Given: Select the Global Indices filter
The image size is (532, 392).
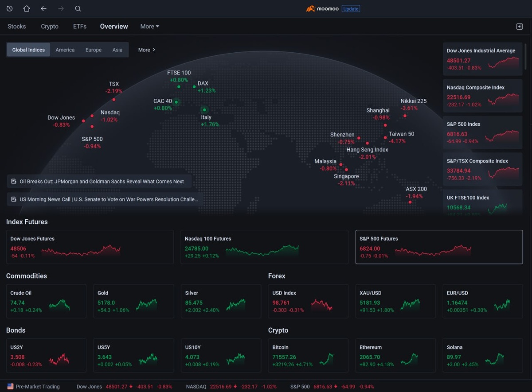Looking at the screenshot, I should [x=28, y=50].
